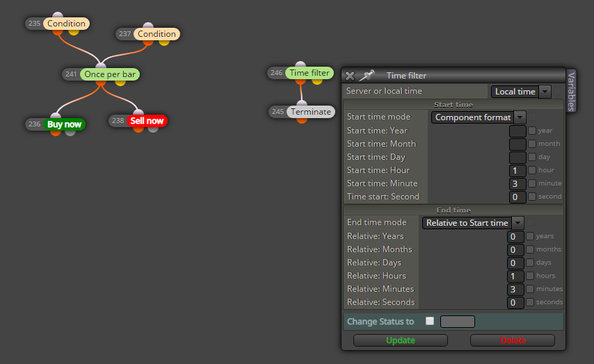This screenshot has width=594, height=364.
Task: Select the Condition node 235
Action: (66, 24)
